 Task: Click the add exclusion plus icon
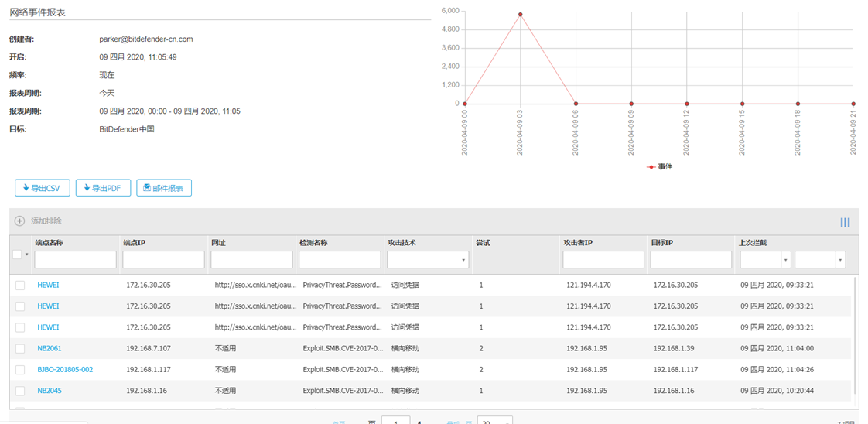(x=19, y=221)
